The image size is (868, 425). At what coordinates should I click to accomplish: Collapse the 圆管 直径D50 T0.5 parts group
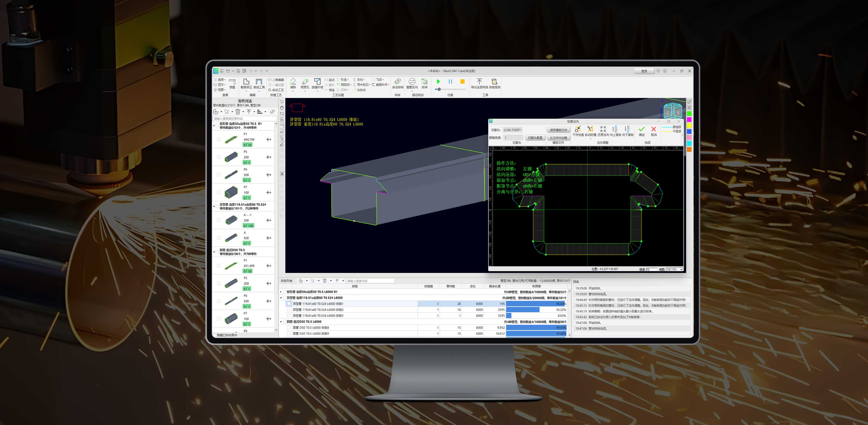214,252
